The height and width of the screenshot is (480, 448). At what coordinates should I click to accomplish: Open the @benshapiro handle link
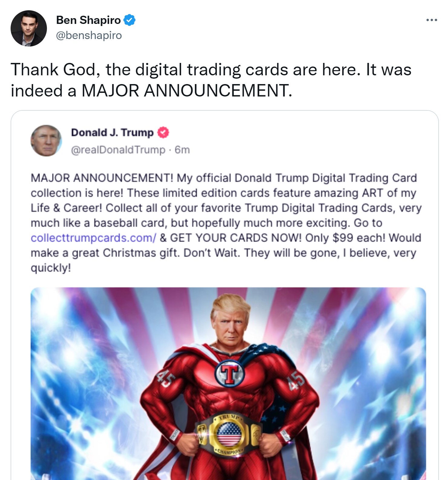coord(89,35)
